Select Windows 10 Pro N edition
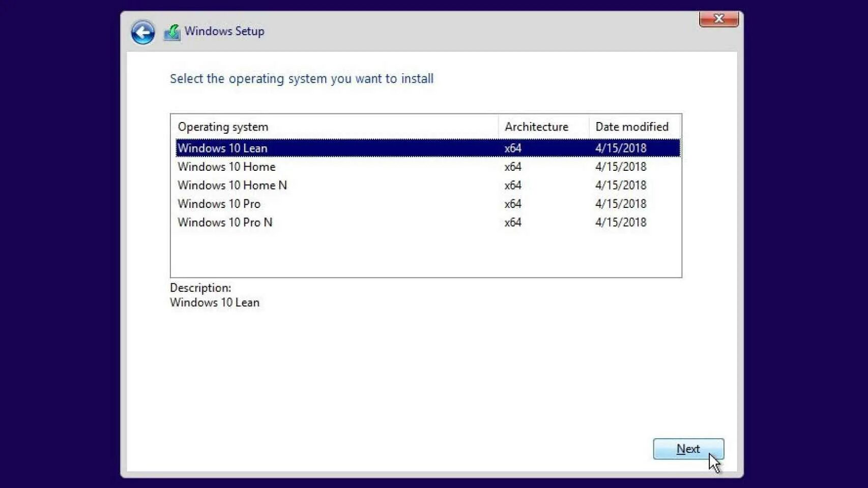Viewport: 868px width, 488px height. pos(428,222)
